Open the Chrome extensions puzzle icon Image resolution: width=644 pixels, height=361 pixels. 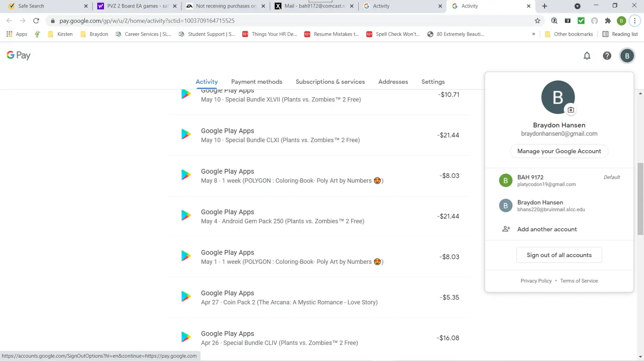coord(608,21)
